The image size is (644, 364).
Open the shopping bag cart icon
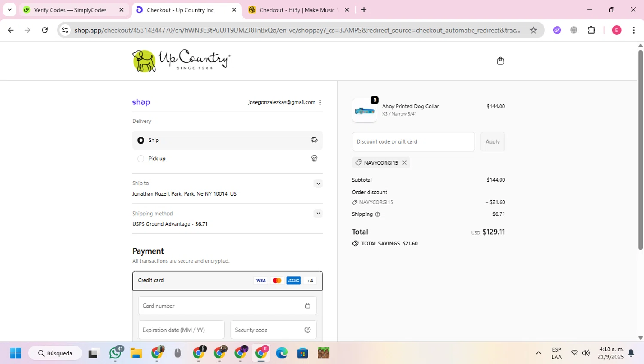click(500, 61)
